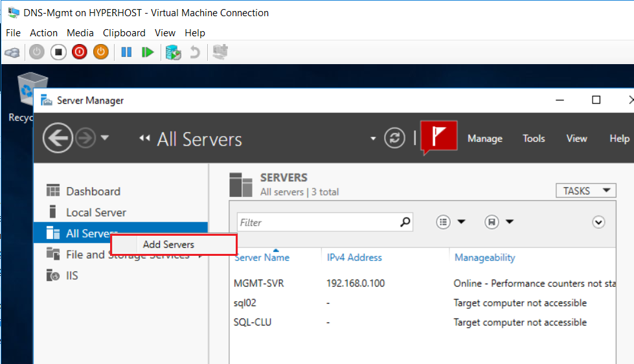Select the sql02 server row
634x364 pixels.
tap(422, 302)
